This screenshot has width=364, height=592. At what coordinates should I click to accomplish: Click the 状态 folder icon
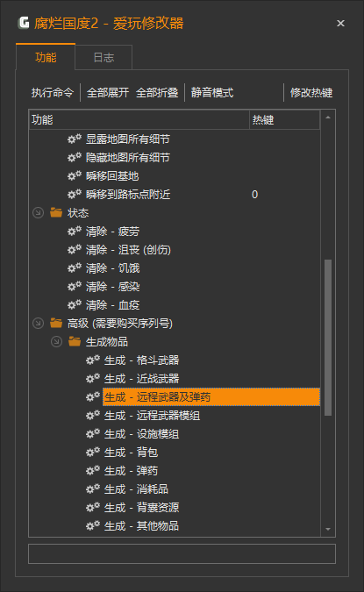[56, 212]
